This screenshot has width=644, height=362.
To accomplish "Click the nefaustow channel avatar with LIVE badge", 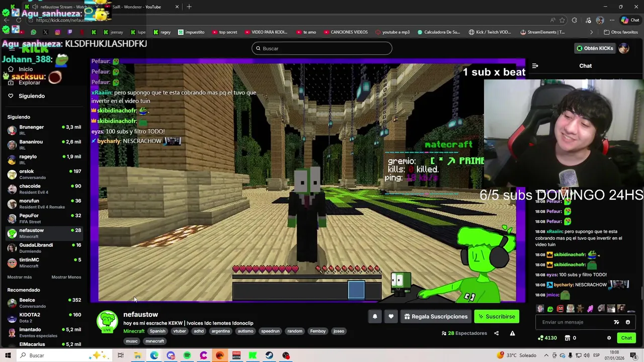I will click(107, 322).
